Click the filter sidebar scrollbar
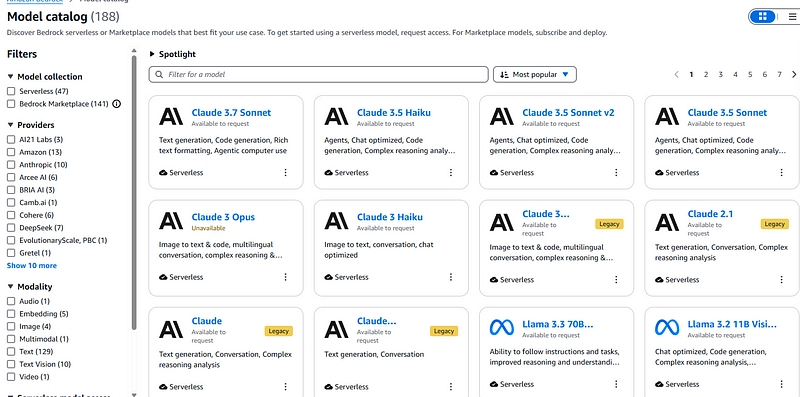The height and width of the screenshot is (397, 800). [x=134, y=194]
